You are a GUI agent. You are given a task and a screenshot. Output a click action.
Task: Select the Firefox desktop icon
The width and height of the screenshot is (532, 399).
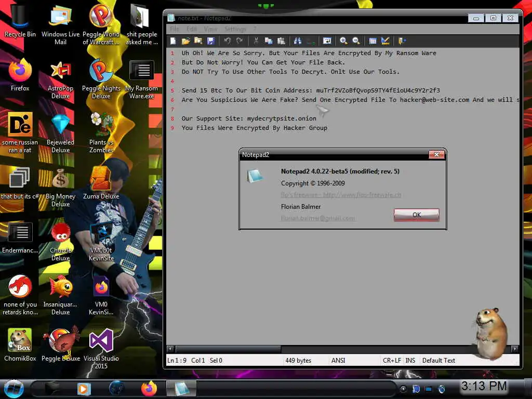point(20,75)
